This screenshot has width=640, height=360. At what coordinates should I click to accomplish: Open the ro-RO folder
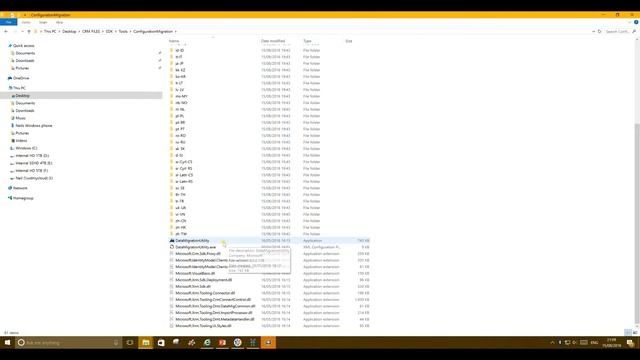point(180,135)
